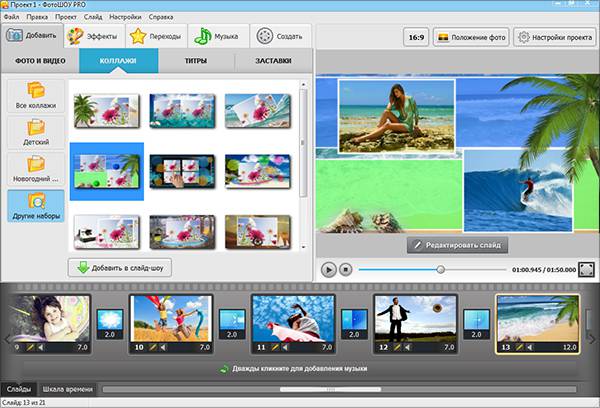Open transition between slides 12 and 13
This screenshot has height=408, width=600.
[x=476, y=324]
